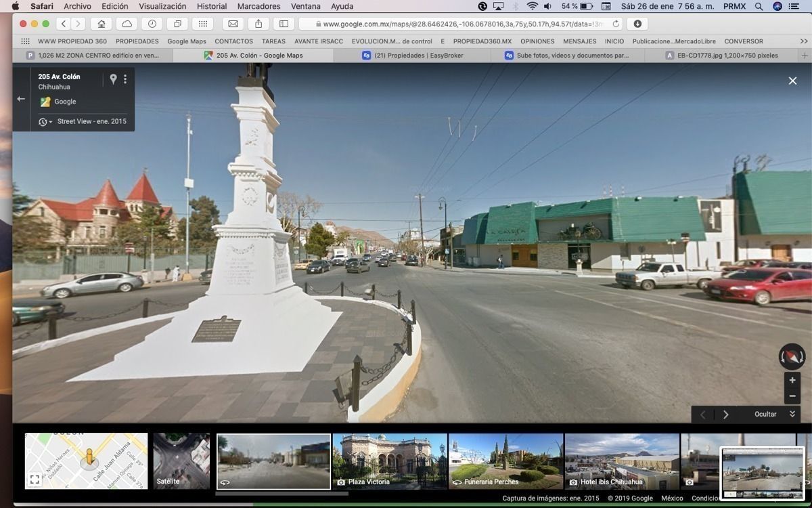
Task: Open the MENSAJES bookmark
Action: [580, 41]
